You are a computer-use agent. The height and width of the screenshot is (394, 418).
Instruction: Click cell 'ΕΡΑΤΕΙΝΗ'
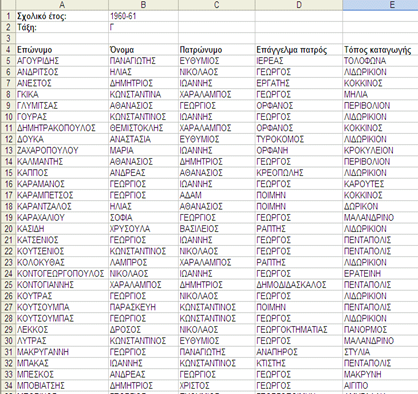coord(380,274)
